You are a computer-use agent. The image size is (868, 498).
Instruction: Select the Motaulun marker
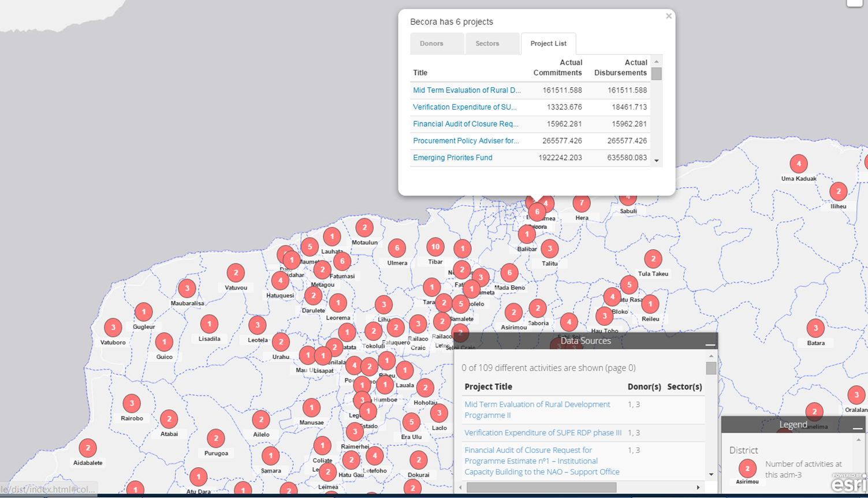[364, 228]
